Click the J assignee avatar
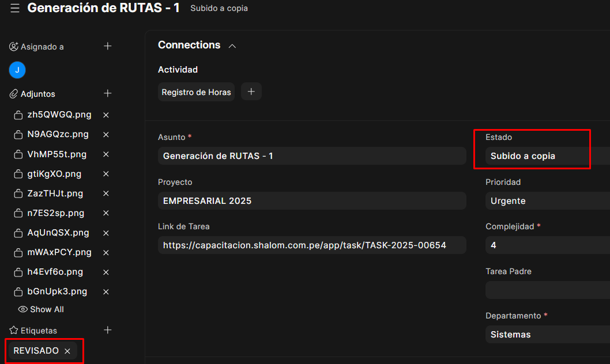 [x=17, y=70]
